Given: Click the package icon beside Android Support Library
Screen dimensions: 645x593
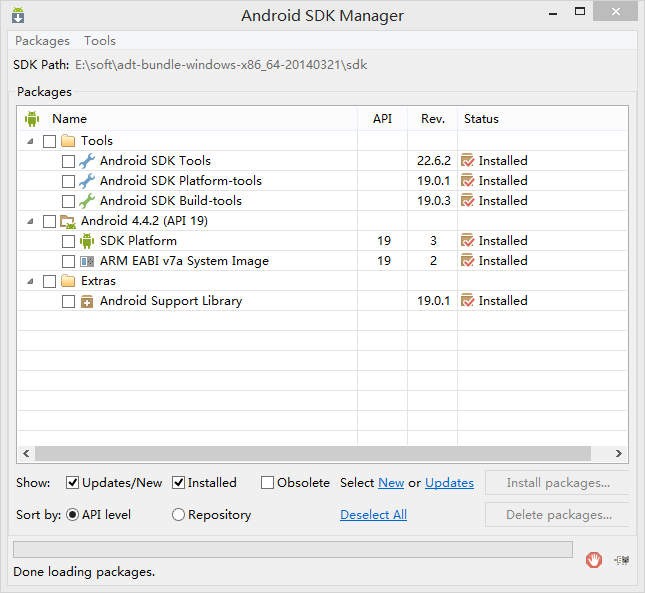Looking at the screenshot, I should [x=87, y=301].
